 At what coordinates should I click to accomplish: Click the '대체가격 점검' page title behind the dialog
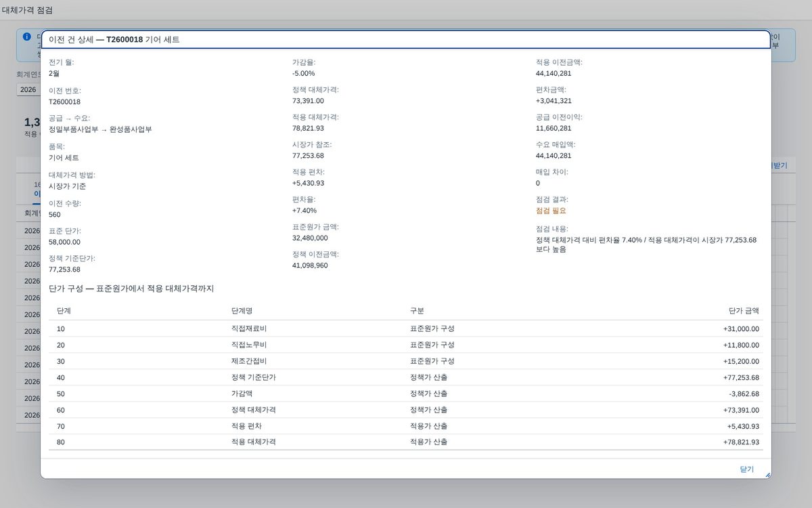point(28,10)
